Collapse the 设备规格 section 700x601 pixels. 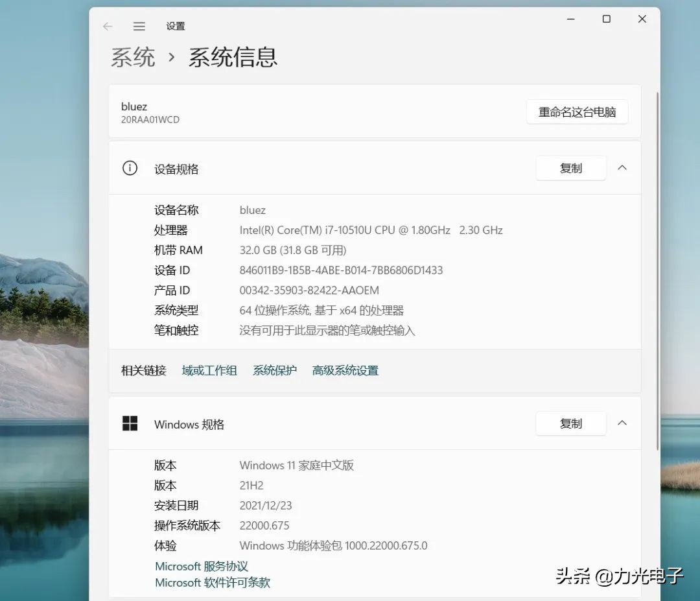(622, 168)
